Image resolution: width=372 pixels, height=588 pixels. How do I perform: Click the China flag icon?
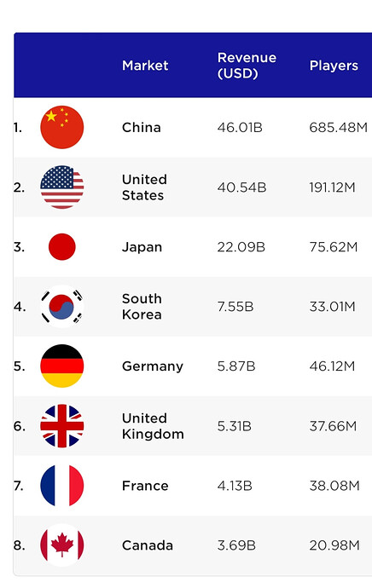click(62, 127)
